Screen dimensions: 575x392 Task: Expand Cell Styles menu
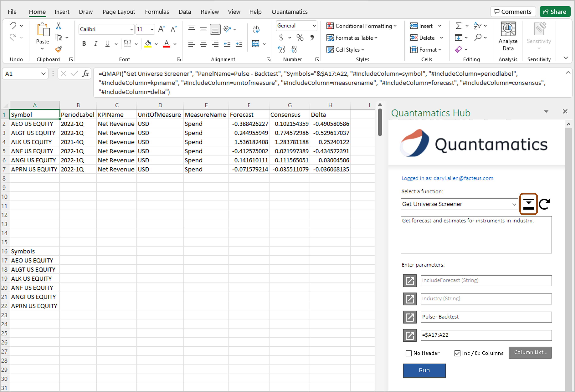(x=345, y=50)
